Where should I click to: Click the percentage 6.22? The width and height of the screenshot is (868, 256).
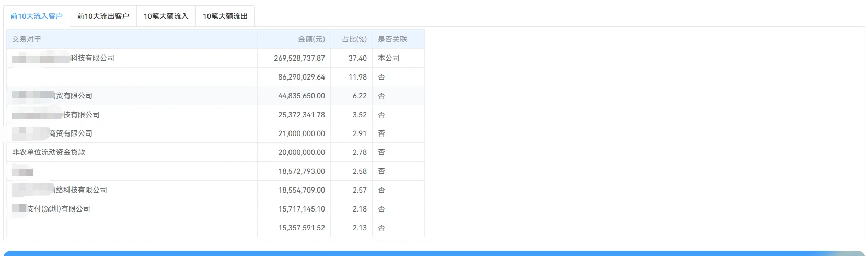click(360, 96)
